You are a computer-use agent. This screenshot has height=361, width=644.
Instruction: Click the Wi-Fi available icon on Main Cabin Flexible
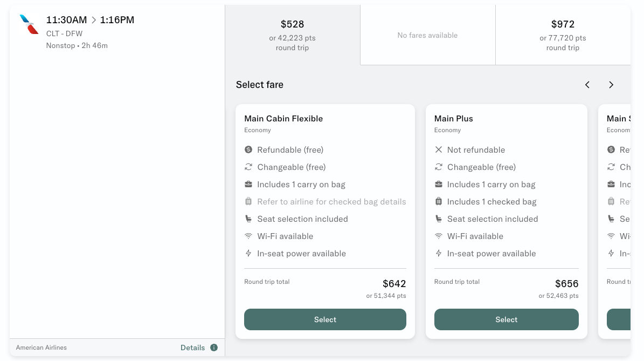pyautogui.click(x=248, y=236)
